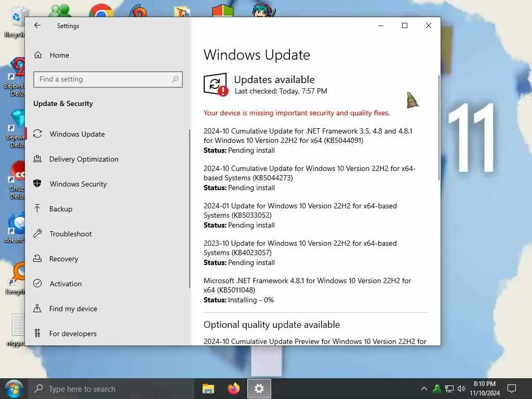Open the network icon in system tray
Screen dimensions: 532x399
[449, 389]
